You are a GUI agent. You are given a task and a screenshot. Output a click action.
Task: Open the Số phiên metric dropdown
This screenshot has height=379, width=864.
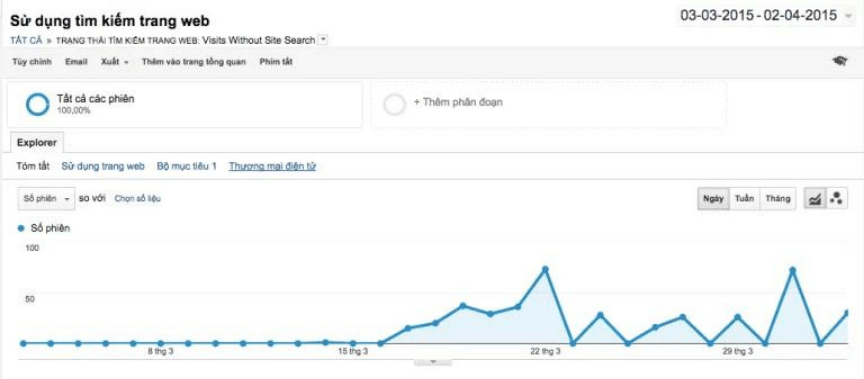point(46,198)
